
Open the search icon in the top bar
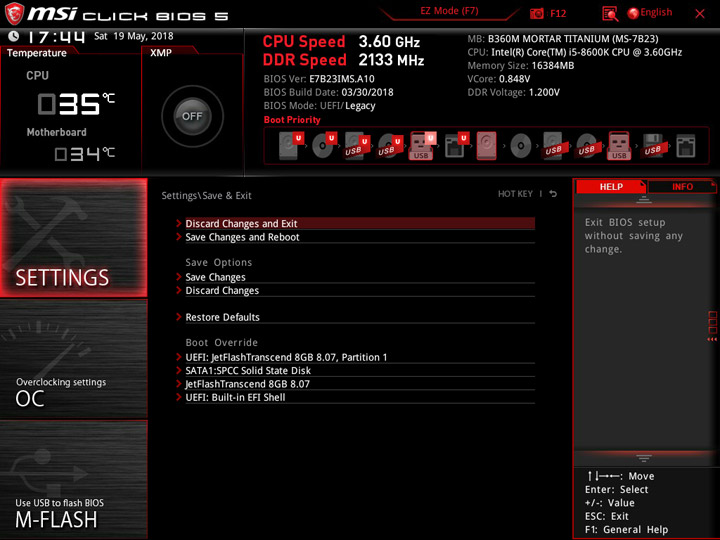click(x=609, y=14)
